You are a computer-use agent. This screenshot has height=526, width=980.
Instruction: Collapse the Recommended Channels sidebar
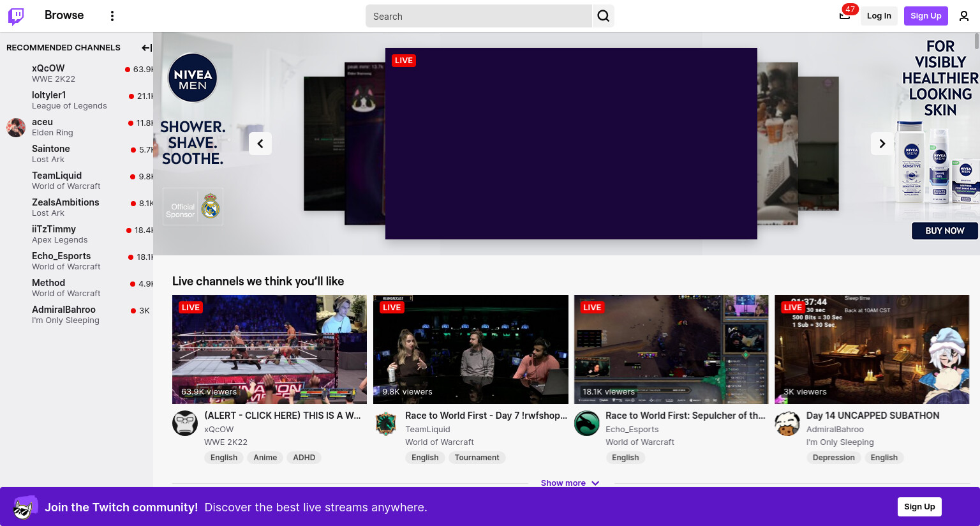(x=146, y=48)
